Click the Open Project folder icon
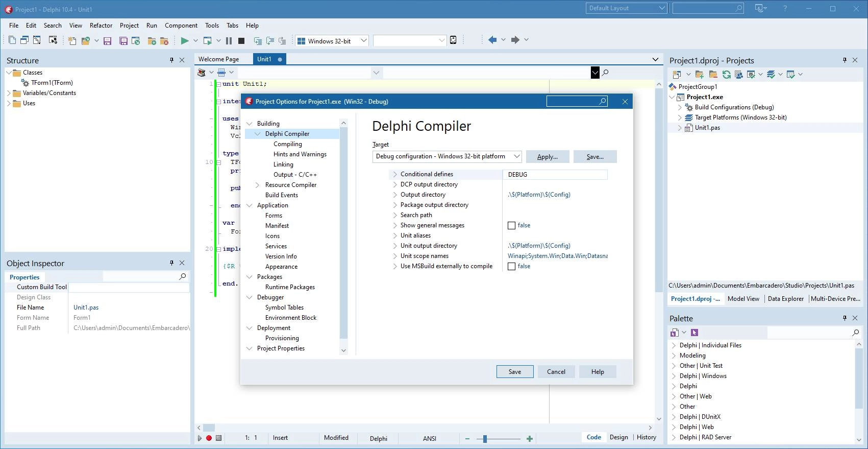The image size is (868, 449). (85, 40)
